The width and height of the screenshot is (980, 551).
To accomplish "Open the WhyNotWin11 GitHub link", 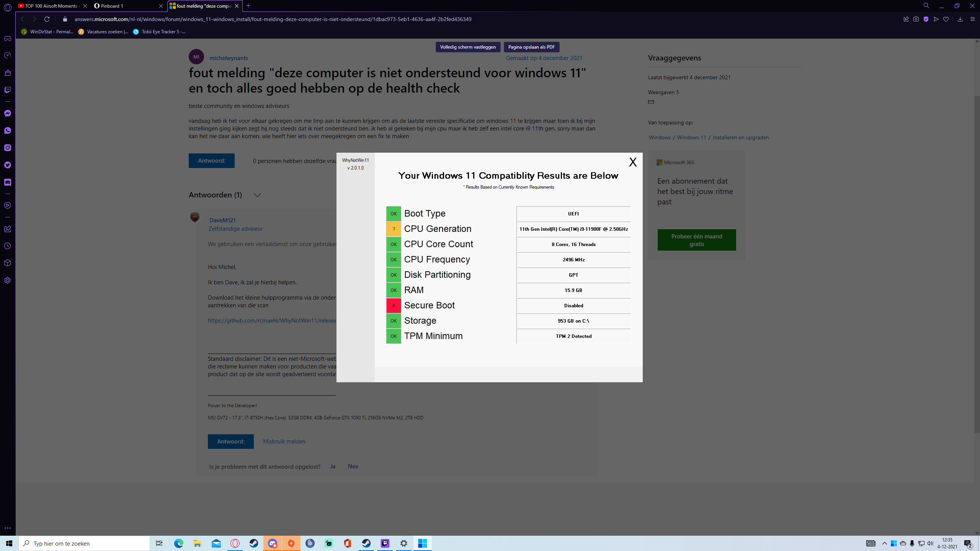I will click(272, 321).
